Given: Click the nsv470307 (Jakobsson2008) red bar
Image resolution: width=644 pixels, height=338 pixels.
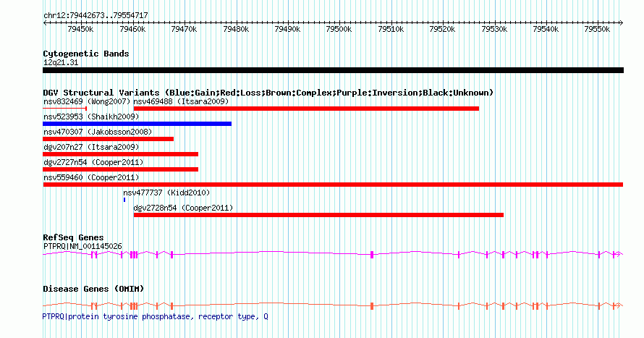Looking at the screenshot, I should [109, 139].
